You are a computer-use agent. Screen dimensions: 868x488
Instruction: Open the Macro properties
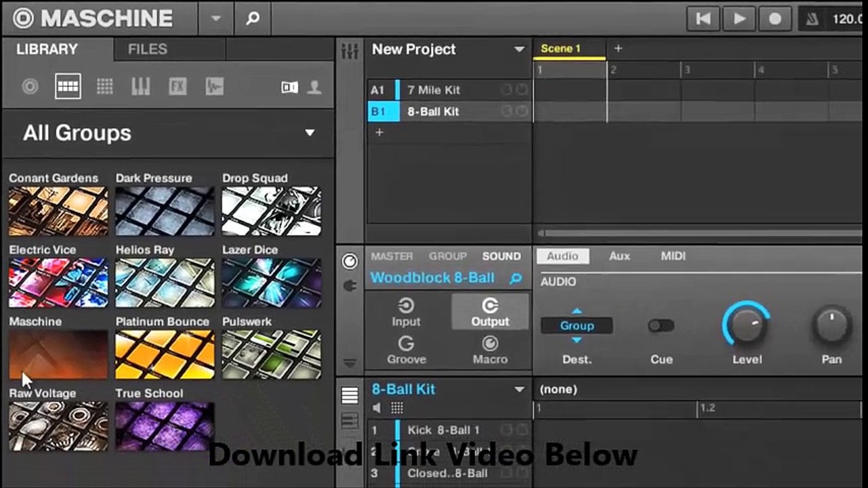click(490, 350)
